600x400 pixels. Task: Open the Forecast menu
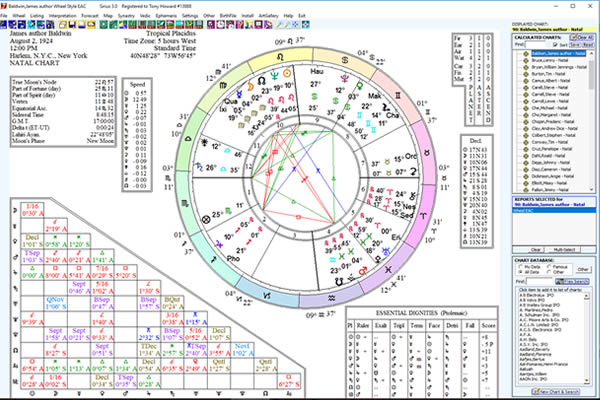(90, 16)
